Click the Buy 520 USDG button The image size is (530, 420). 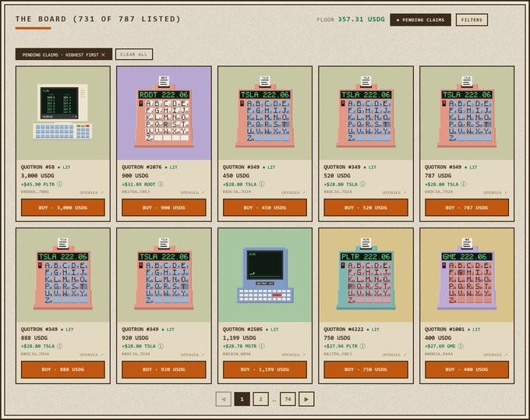366,207
